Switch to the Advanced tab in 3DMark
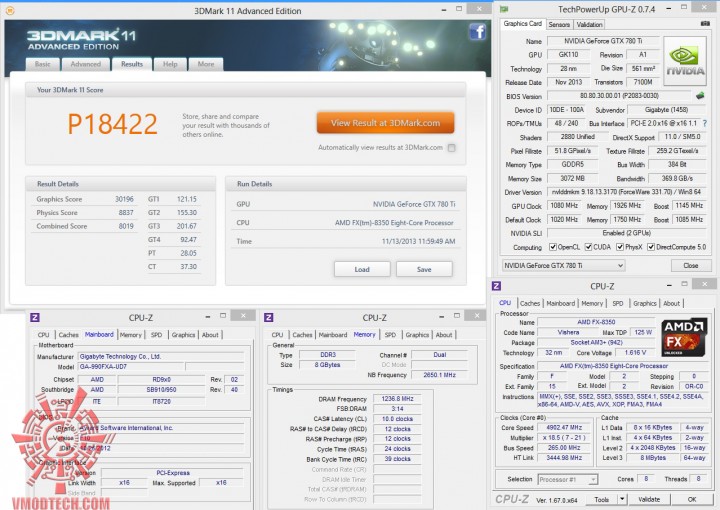The height and width of the screenshot is (510, 720). tap(85, 64)
